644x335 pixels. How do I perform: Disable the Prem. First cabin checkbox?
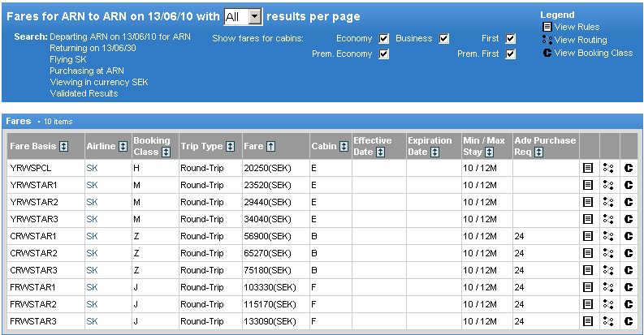click(510, 54)
